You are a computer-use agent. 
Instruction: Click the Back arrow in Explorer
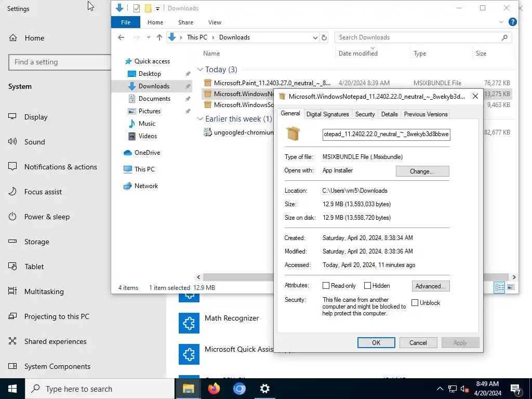(x=121, y=37)
